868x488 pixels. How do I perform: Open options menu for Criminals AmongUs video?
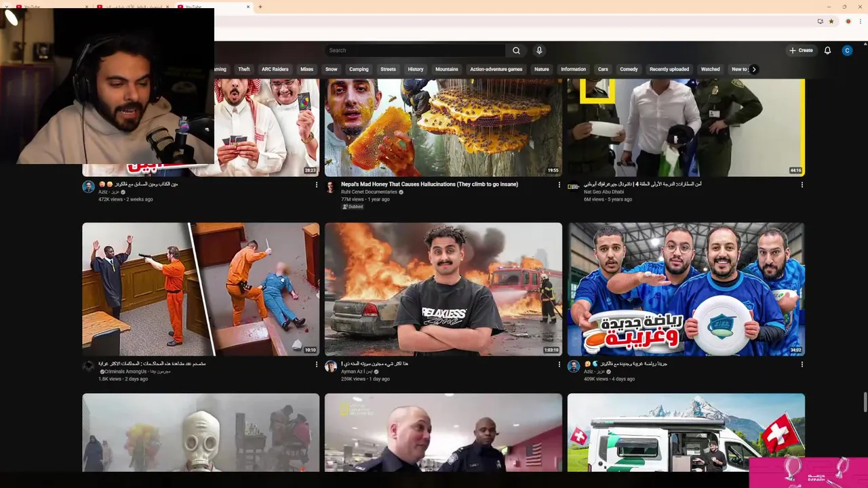(x=316, y=364)
